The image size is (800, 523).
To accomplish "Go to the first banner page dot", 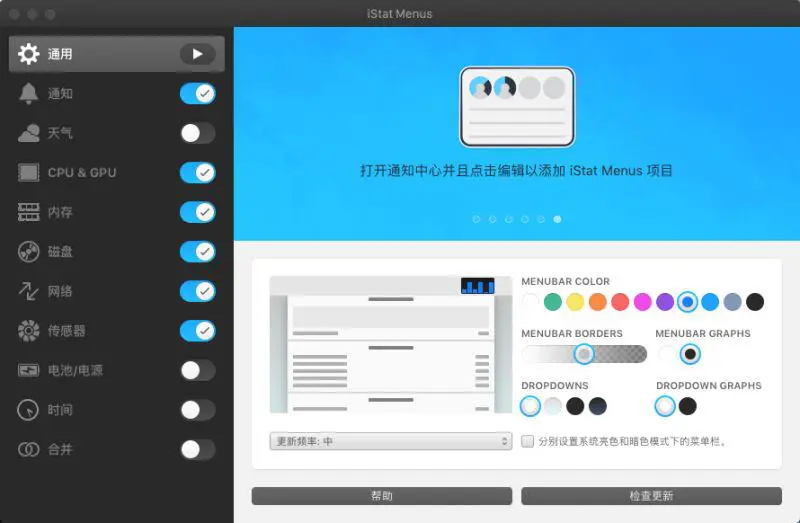I will point(476,218).
